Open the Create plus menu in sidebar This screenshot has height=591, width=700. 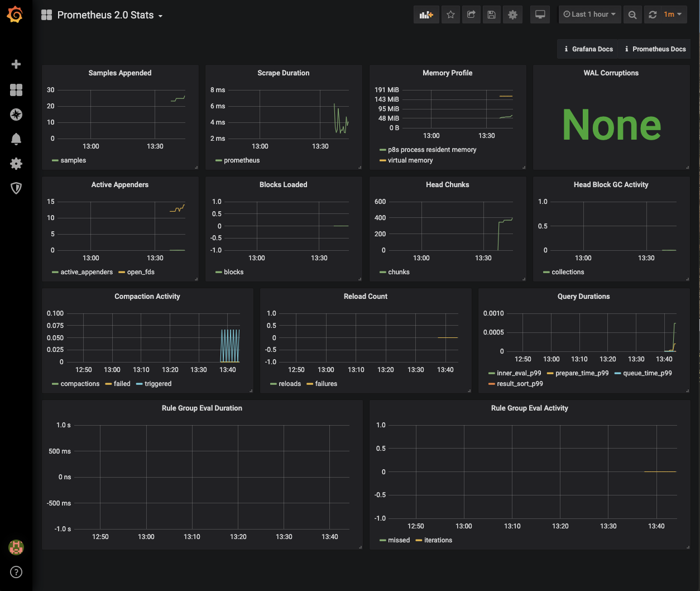pyautogui.click(x=16, y=64)
